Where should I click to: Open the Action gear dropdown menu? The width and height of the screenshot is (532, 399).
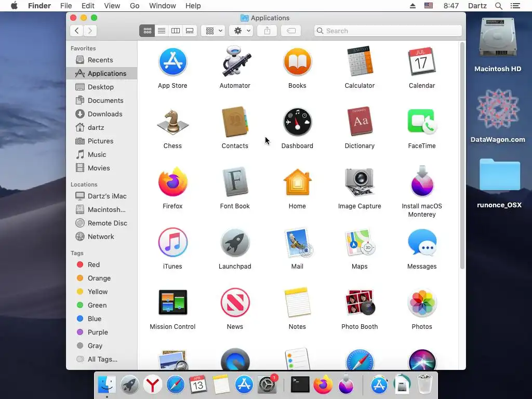click(241, 31)
